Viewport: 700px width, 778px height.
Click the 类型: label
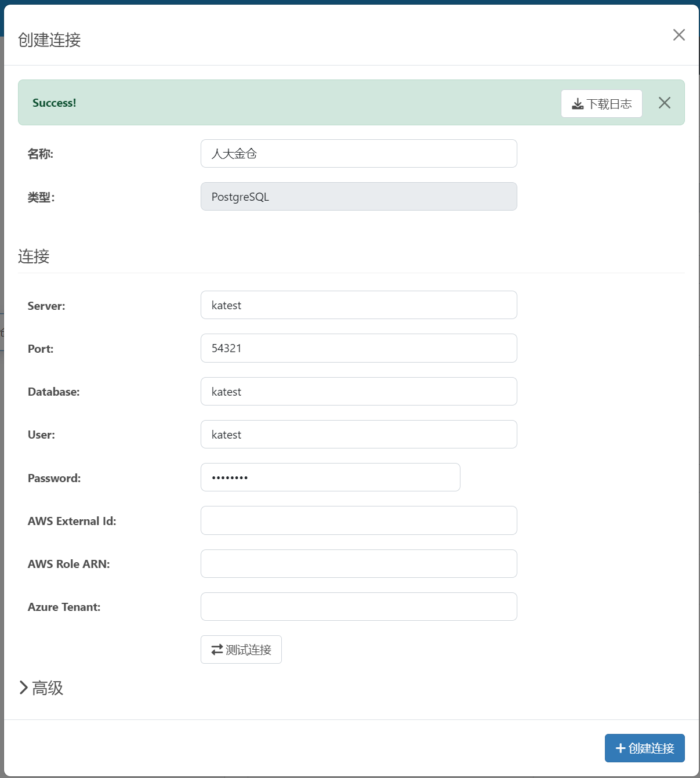click(41, 197)
